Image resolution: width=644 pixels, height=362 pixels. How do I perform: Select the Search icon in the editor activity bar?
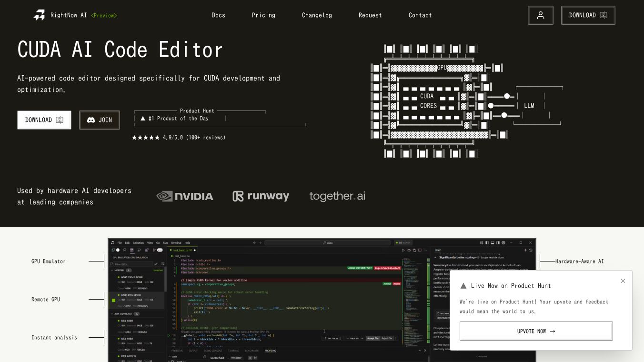(124, 250)
